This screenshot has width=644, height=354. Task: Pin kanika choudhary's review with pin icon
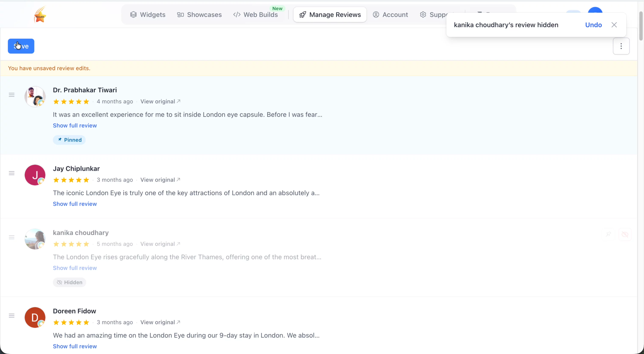pos(608,234)
